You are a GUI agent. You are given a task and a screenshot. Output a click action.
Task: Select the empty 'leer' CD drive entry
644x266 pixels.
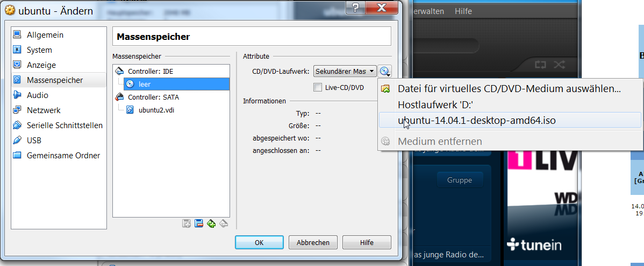[176, 85]
